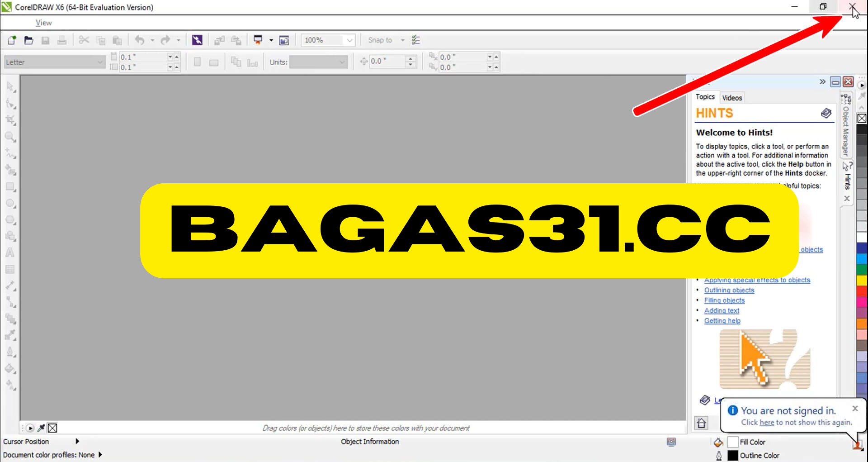Click the Cut scissors icon

coord(84,40)
